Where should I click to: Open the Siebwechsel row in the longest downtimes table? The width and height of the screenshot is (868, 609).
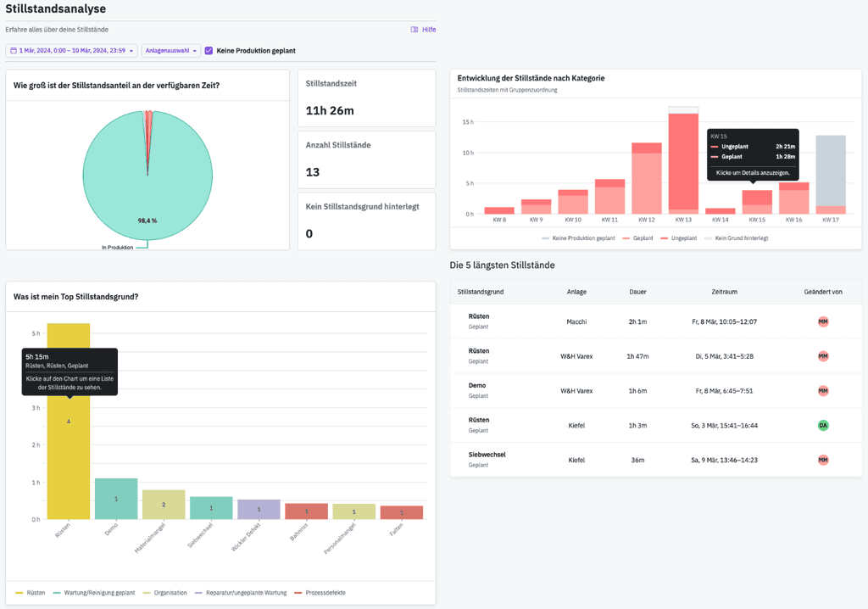(x=593, y=460)
